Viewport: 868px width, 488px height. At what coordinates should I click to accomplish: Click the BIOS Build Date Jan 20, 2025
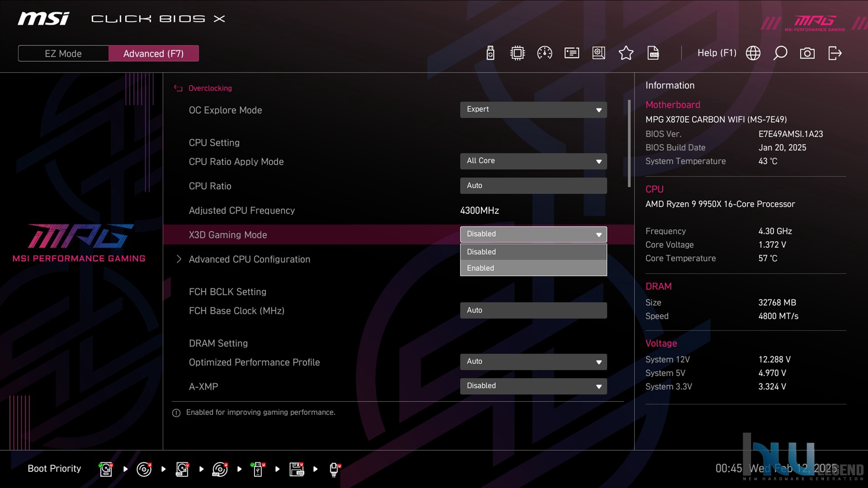click(782, 148)
